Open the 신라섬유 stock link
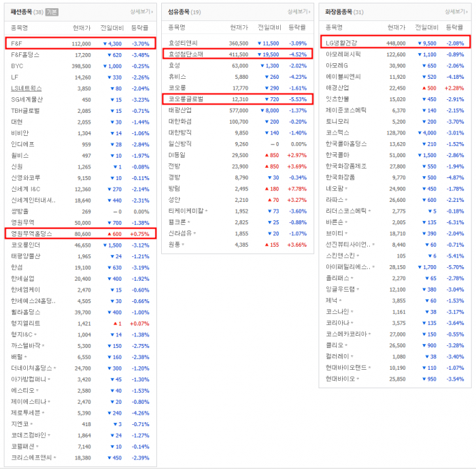The image size is (476, 469). [180, 233]
